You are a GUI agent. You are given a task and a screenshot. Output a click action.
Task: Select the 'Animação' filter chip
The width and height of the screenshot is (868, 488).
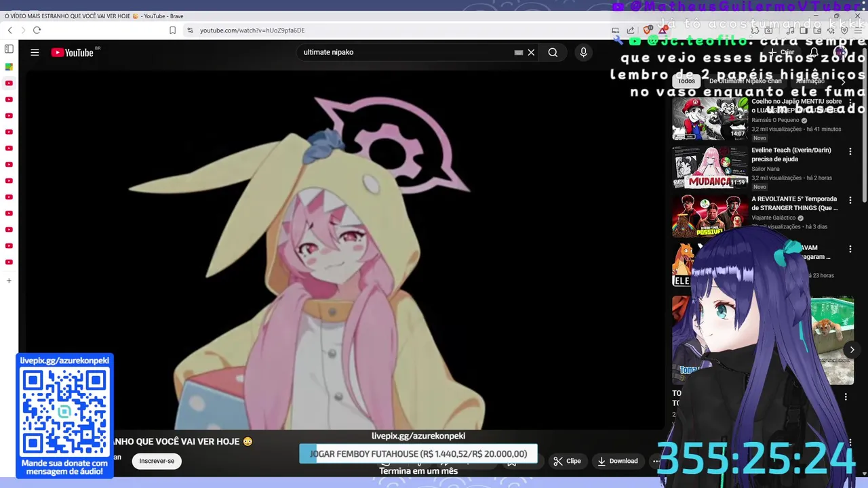point(810,81)
